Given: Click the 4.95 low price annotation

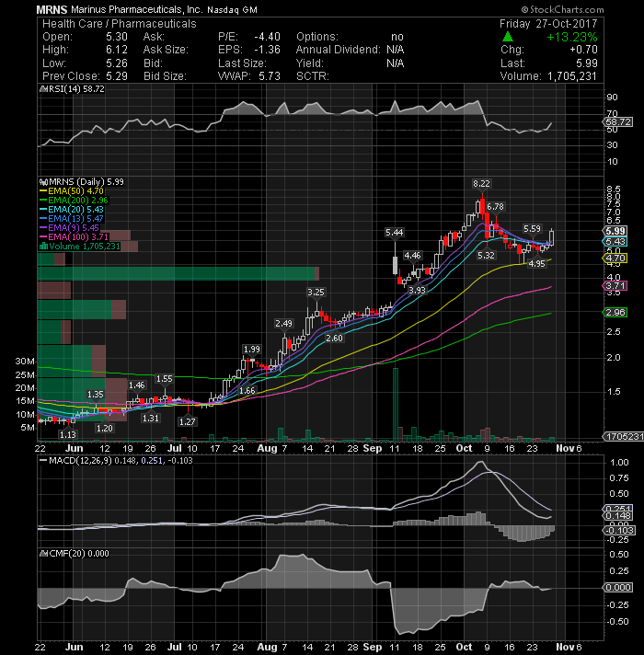Looking at the screenshot, I should [536, 264].
